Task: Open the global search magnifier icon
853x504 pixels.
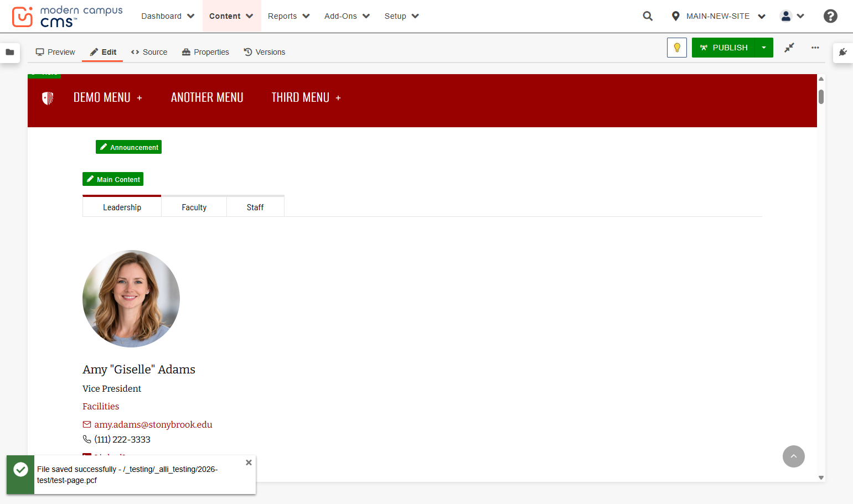Action: click(x=648, y=16)
